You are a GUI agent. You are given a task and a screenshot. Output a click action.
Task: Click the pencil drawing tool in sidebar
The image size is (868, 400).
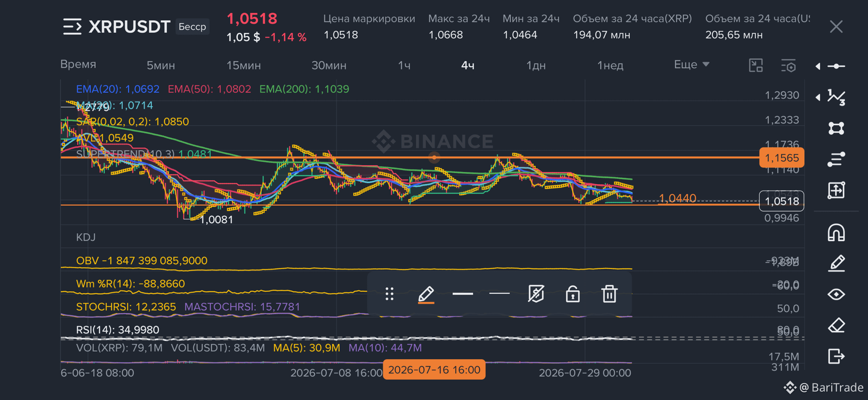[x=836, y=263]
